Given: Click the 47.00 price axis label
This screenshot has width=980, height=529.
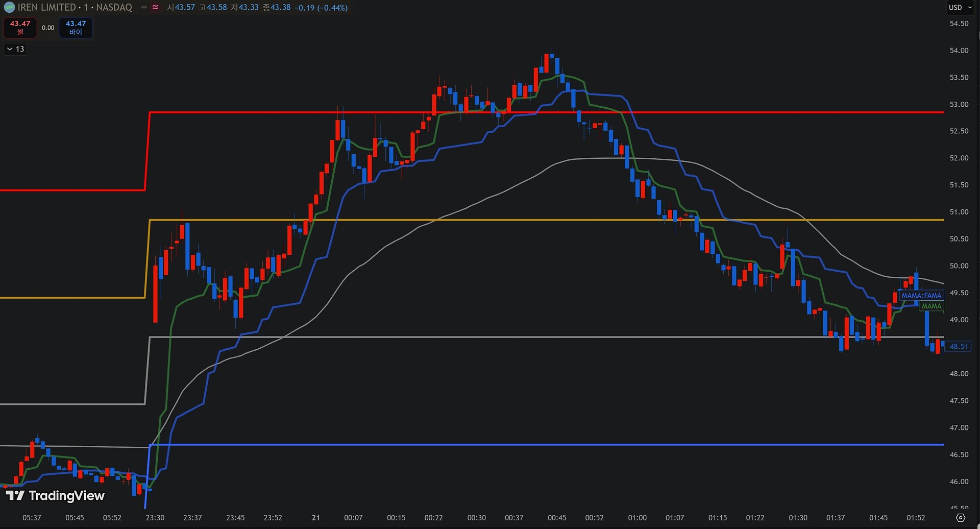Looking at the screenshot, I should tap(959, 428).
